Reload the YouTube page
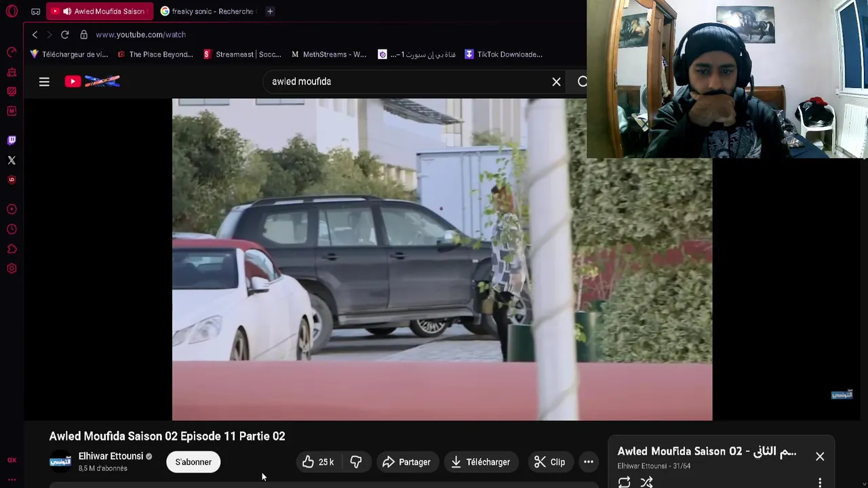The width and height of the screenshot is (868, 488). [x=64, y=35]
